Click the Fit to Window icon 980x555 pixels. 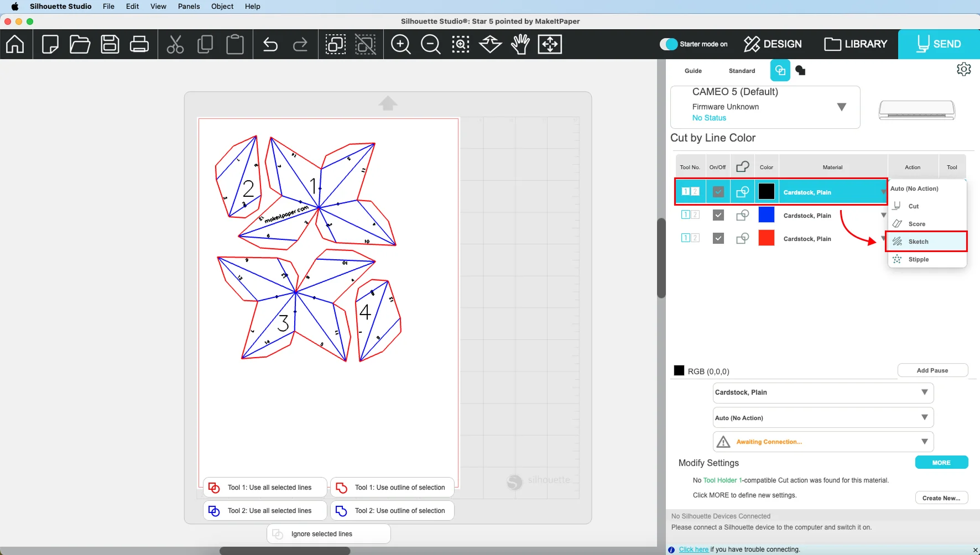click(x=550, y=44)
